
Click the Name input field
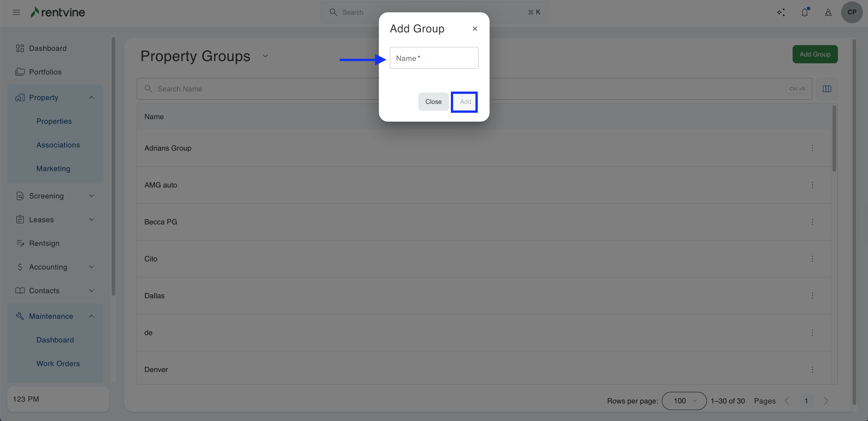[434, 58]
